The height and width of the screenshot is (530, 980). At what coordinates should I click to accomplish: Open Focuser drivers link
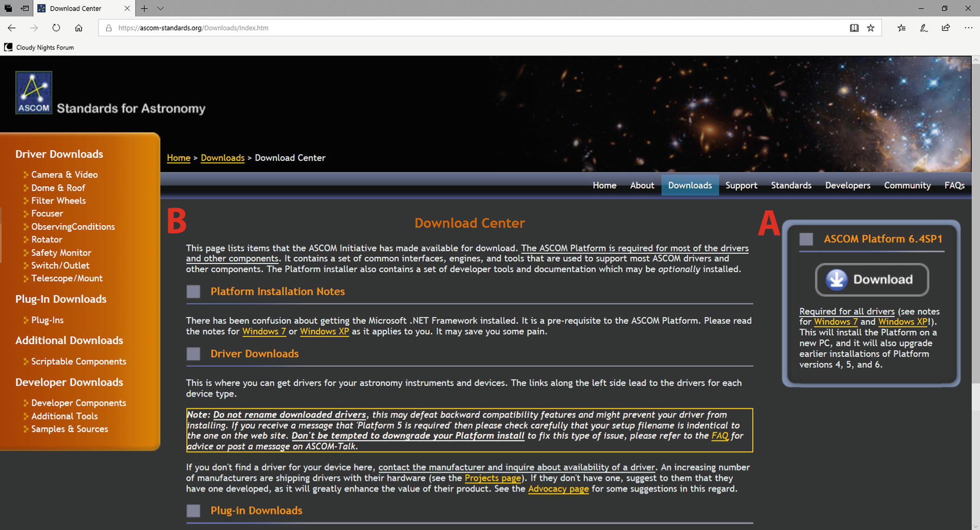coord(47,213)
